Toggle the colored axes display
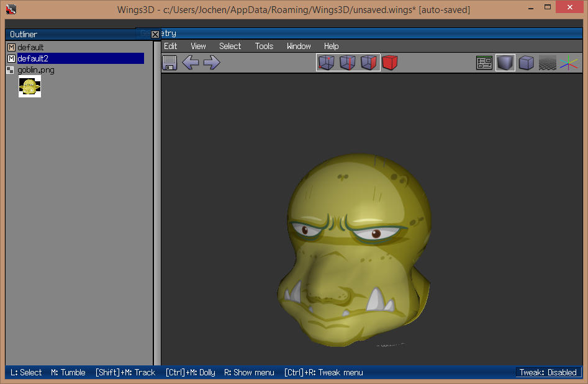 pyautogui.click(x=568, y=63)
